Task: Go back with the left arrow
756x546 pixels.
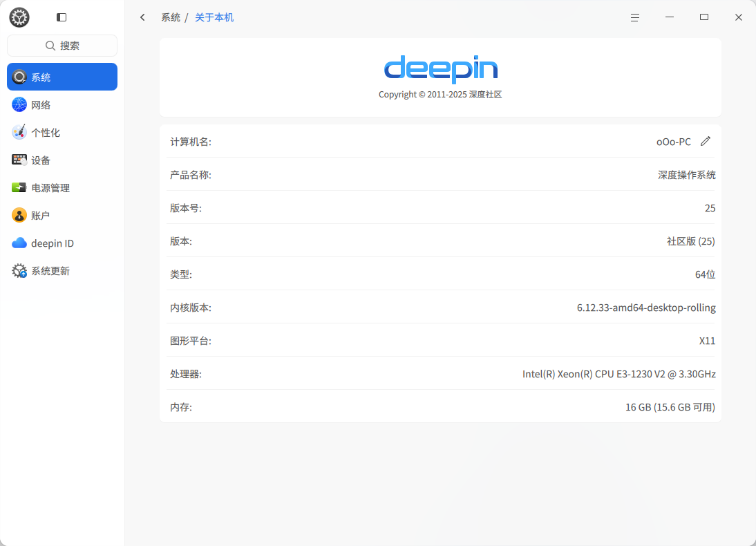Action: (142, 17)
